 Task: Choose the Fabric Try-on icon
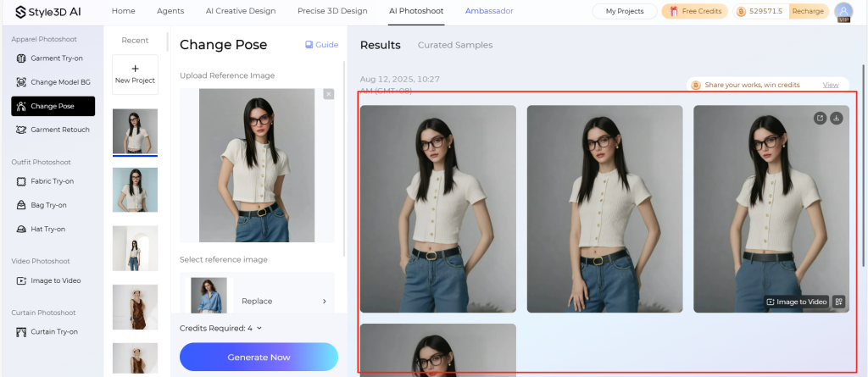[21, 181]
